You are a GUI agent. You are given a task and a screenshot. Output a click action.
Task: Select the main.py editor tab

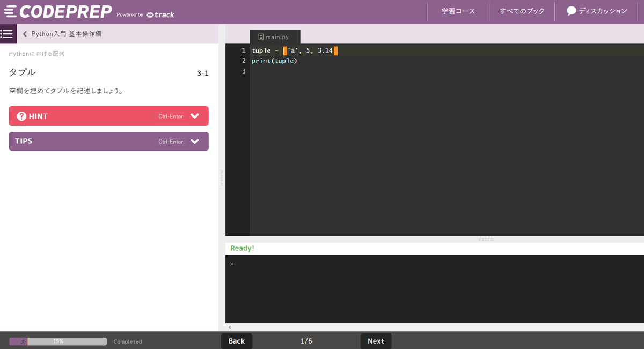275,37
